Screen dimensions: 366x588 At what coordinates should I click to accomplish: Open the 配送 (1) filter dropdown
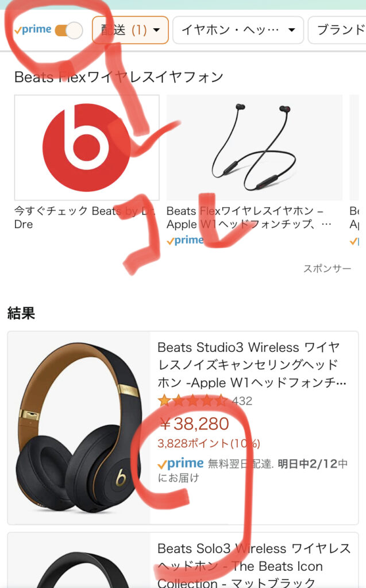pos(130,30)
